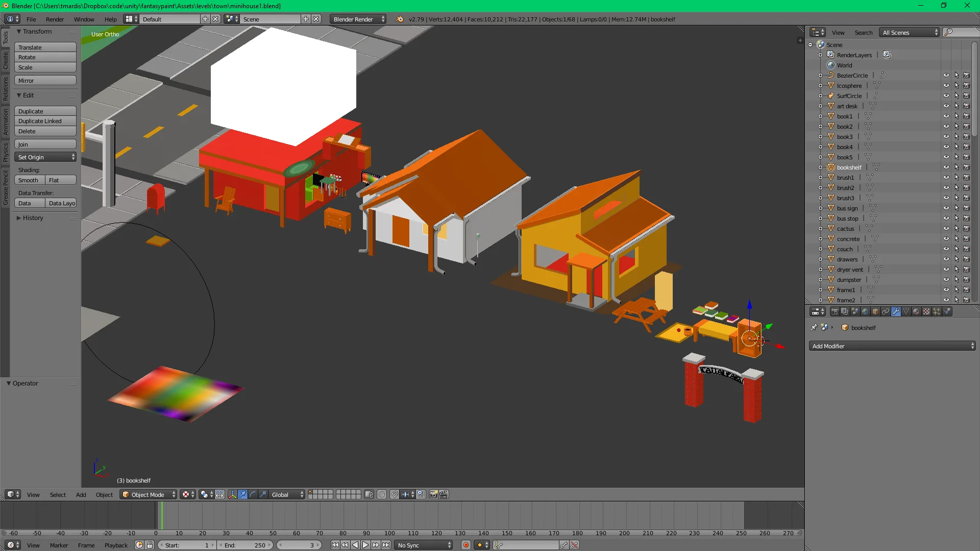Screen dimensions: 980x551
Task: Toggle selectability of the drawers object
Action: [x=957, y=259]
